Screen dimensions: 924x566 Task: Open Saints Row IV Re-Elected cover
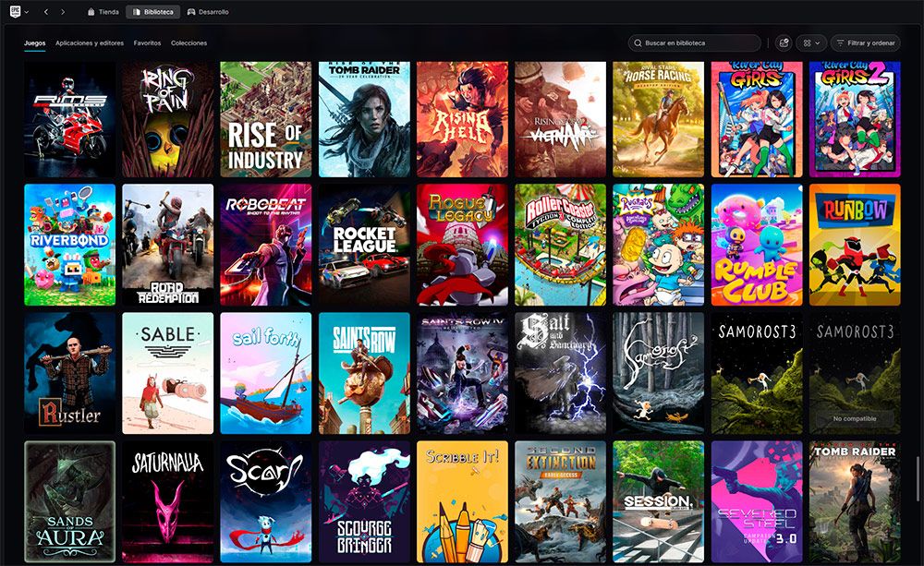463,373
